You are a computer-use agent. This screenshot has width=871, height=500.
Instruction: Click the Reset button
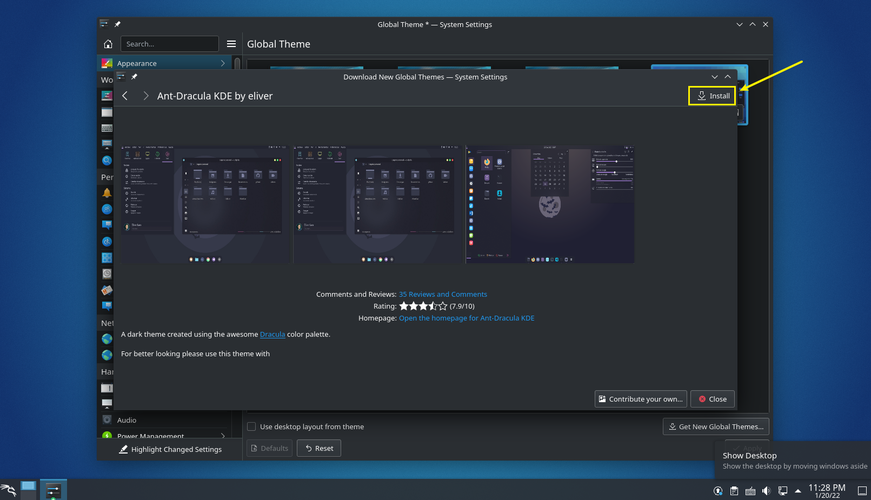point(319,448)
